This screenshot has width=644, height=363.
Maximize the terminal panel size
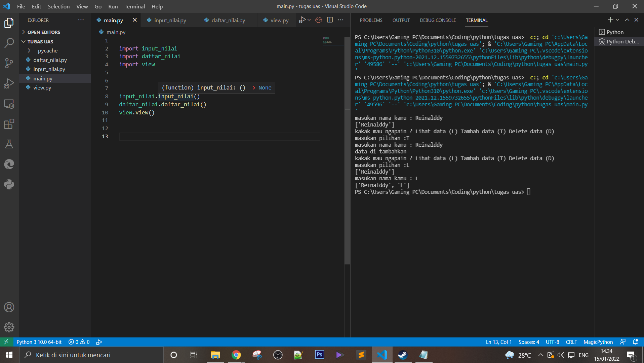pos(627,20)
